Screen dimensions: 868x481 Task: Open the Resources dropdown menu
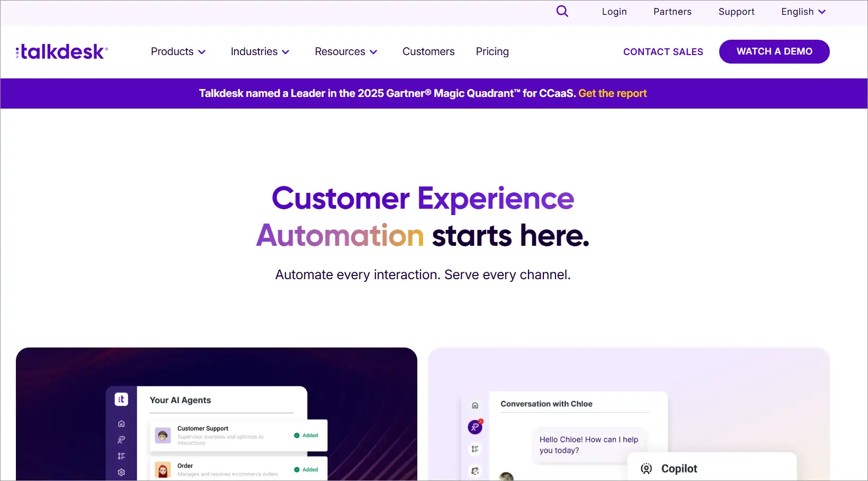point(346,51)
